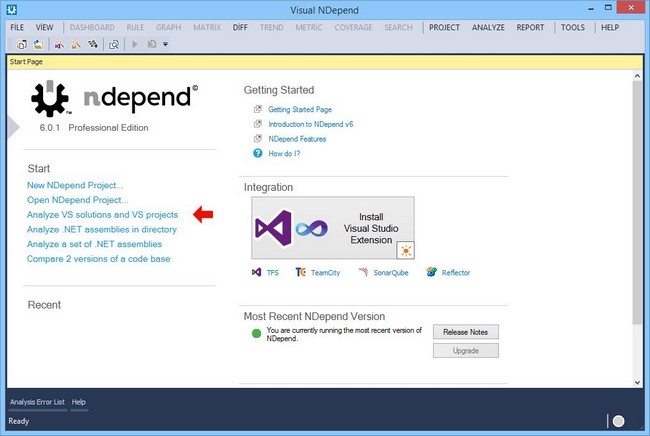Click the vertical scrollbar up arrow
The height and width of the screenshot is (436, 650).
pyautogui.click(x=637, y=75)
